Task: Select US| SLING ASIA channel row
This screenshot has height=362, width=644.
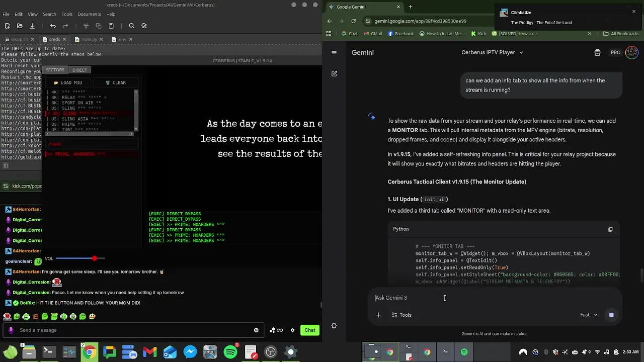Action: (91, 119)
